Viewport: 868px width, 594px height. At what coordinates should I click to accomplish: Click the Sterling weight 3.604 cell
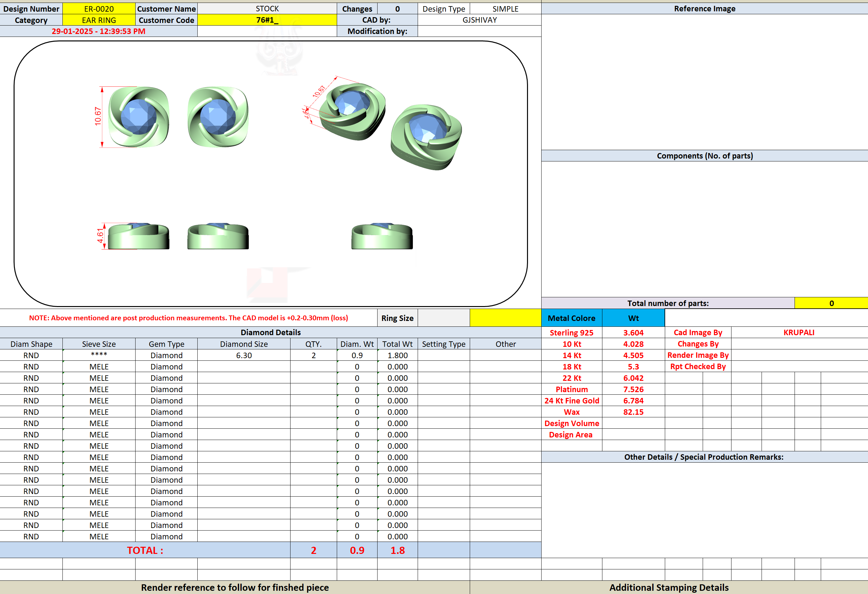click(x=633, y=333)
